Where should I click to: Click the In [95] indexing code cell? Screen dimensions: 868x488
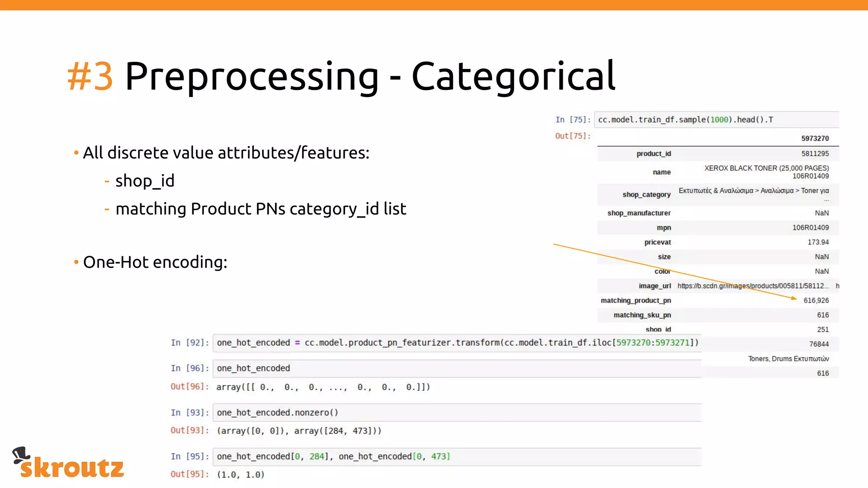(457, 457)
